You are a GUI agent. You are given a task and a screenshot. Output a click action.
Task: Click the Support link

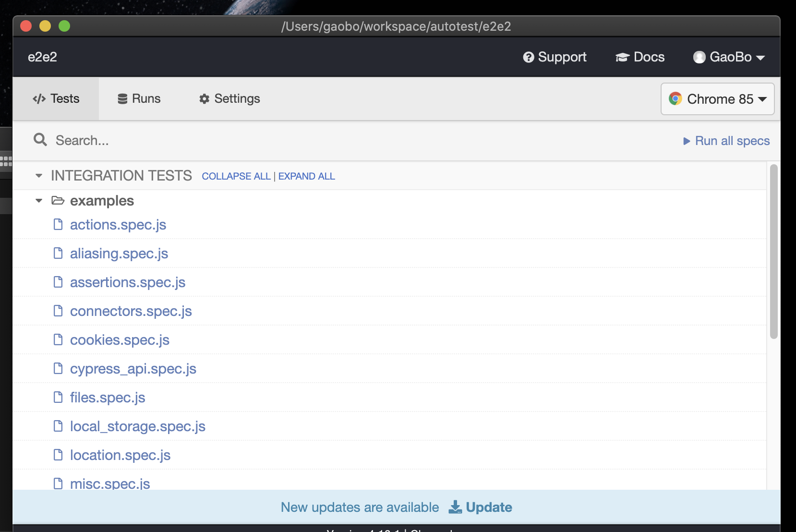coord(555,57)
